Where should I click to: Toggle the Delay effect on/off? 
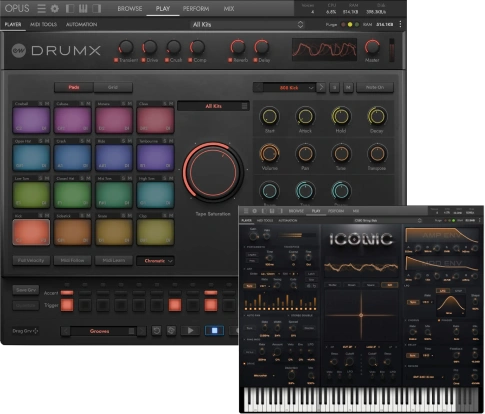tap(255, 60)
